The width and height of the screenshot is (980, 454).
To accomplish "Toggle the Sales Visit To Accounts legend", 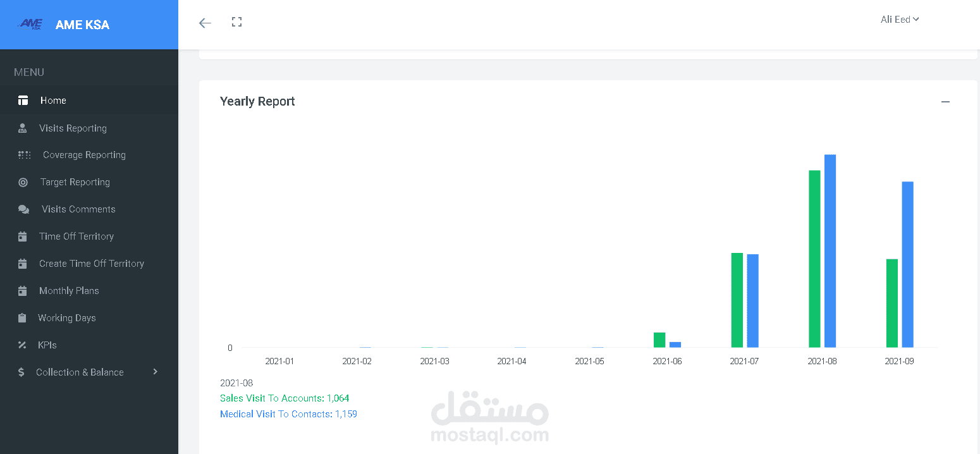I will click(x=285, y=398).
